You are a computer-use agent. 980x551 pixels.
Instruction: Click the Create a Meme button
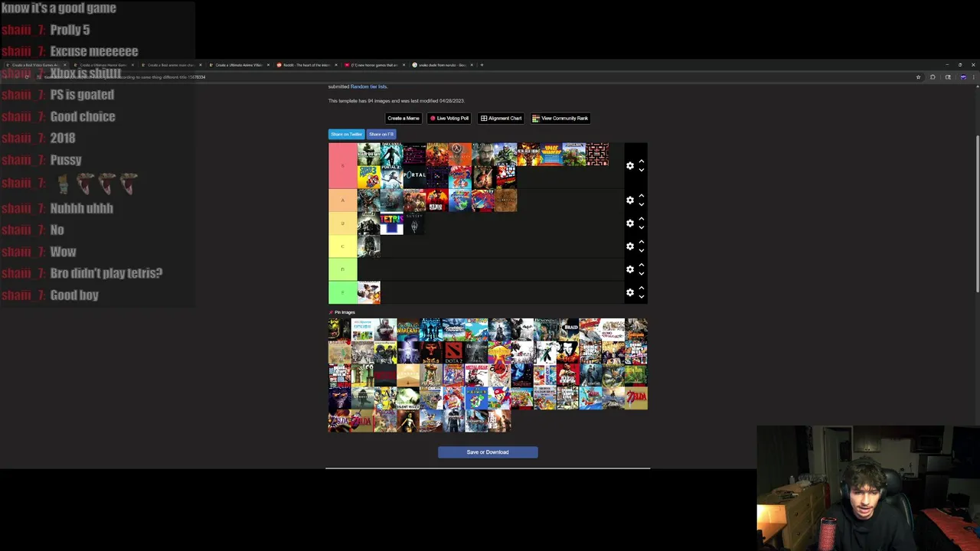[x=403, y=118]
